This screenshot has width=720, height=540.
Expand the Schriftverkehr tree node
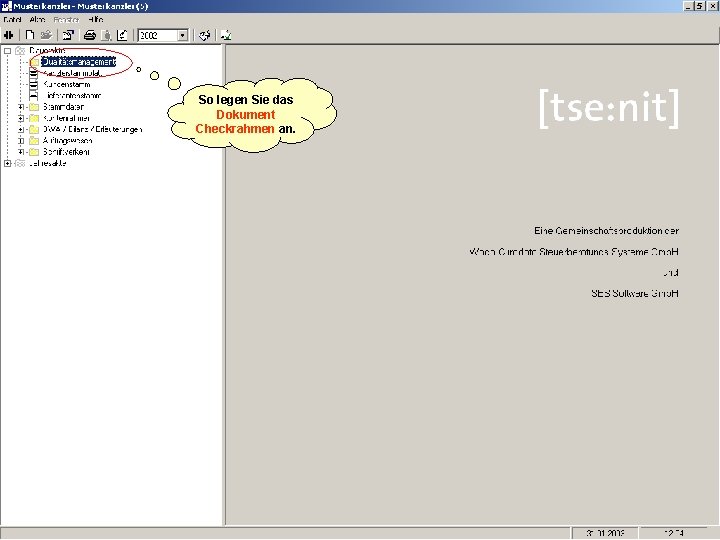tap(21, 152)
